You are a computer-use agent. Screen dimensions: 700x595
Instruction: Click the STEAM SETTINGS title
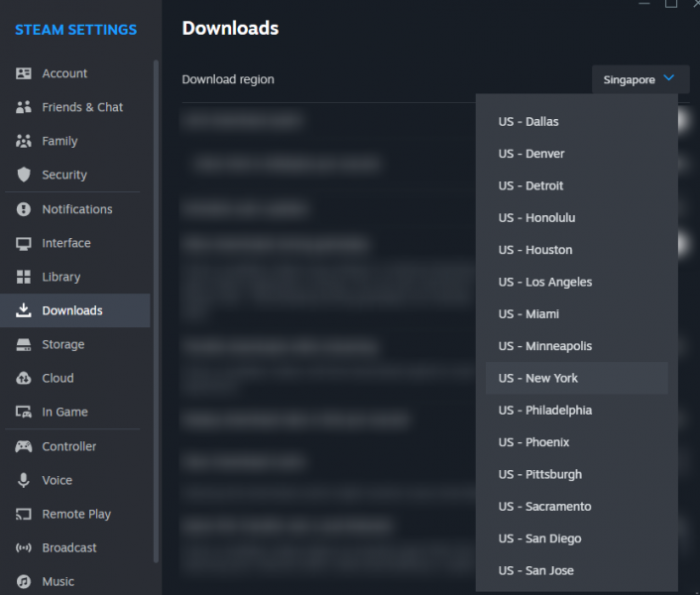click(x=76, y=30)
